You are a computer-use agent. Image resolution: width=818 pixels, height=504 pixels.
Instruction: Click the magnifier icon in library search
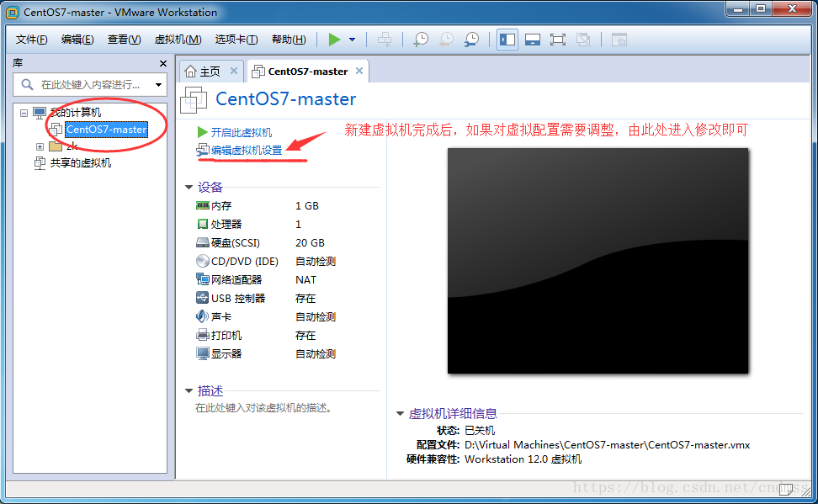pos(28,85)
